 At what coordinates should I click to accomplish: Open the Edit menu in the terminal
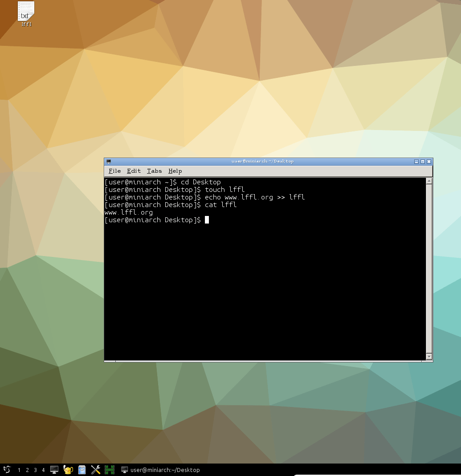(134, 171)
